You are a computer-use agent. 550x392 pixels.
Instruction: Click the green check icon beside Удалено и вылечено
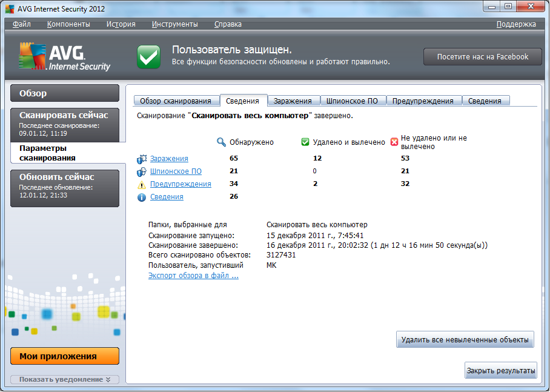click(305, 142)
